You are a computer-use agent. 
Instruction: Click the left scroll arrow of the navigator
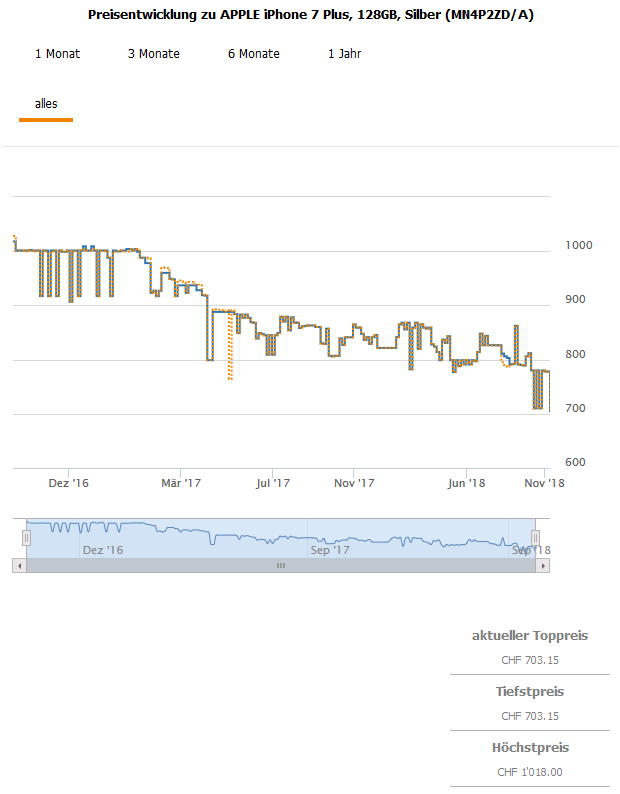click(18, 565)
